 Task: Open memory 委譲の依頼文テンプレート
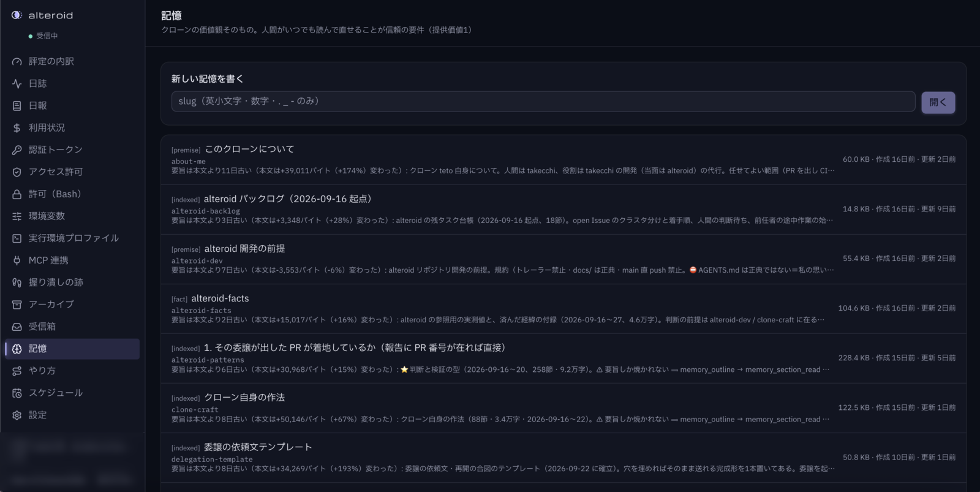(258, 447)
